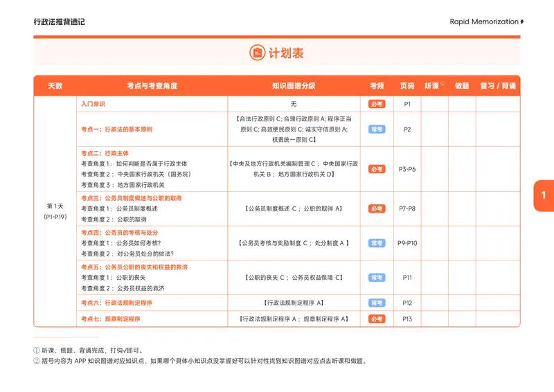Image resolution: width=554 pixels, height=392 pixels.
Task: Click the 第1天 (P1-P19) day cell
Action: 55,211
